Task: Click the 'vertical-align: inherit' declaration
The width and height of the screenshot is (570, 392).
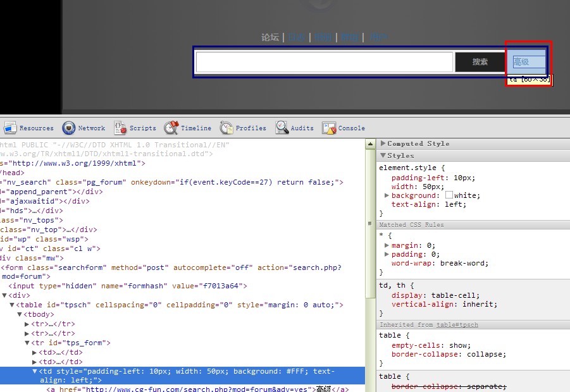Action: click(x=444, y=304)
